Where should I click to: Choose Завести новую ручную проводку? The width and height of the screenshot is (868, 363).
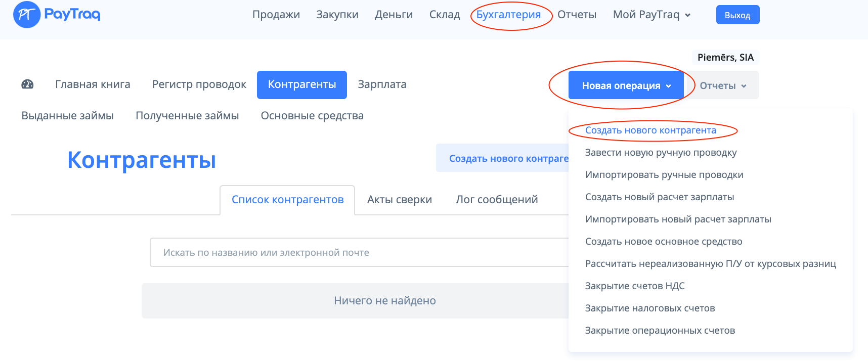point(661,153)
